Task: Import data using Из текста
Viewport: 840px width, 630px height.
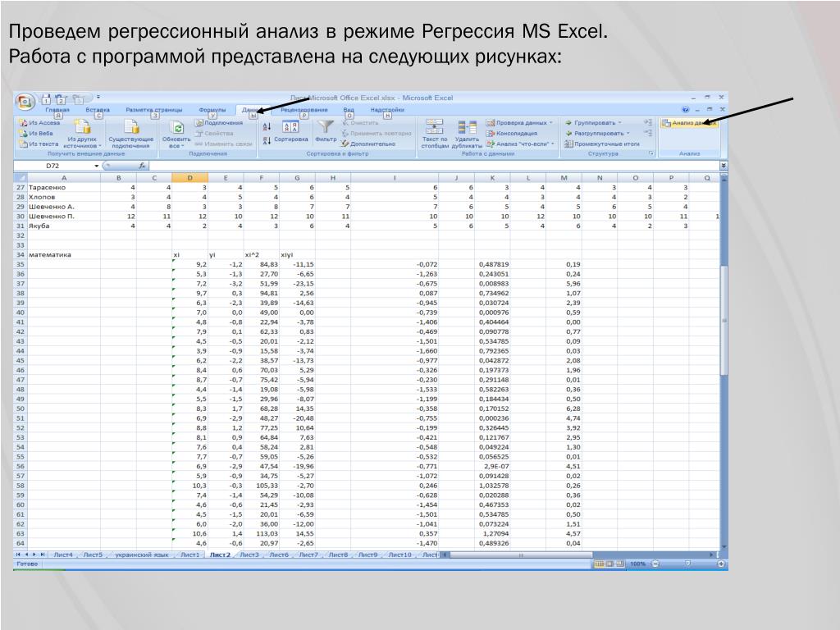Action: pyautogui.click(x=39, y=144)
